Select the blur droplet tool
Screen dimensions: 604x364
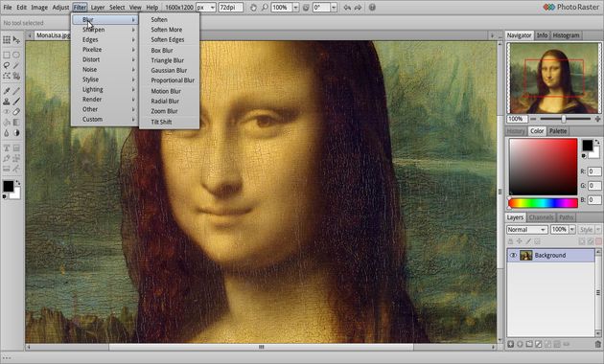(x=7, y=133)
